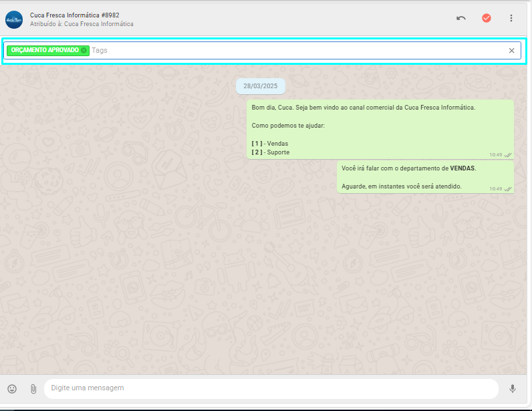The image size is (532, 411).
Task: Click 'Aguarde, em instantes você será atendido'
Action: pyautogui.click(x=402, y=186)
